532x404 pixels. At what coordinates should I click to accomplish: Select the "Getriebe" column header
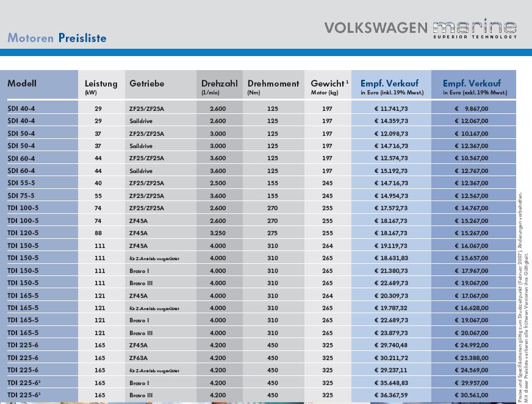147,83
